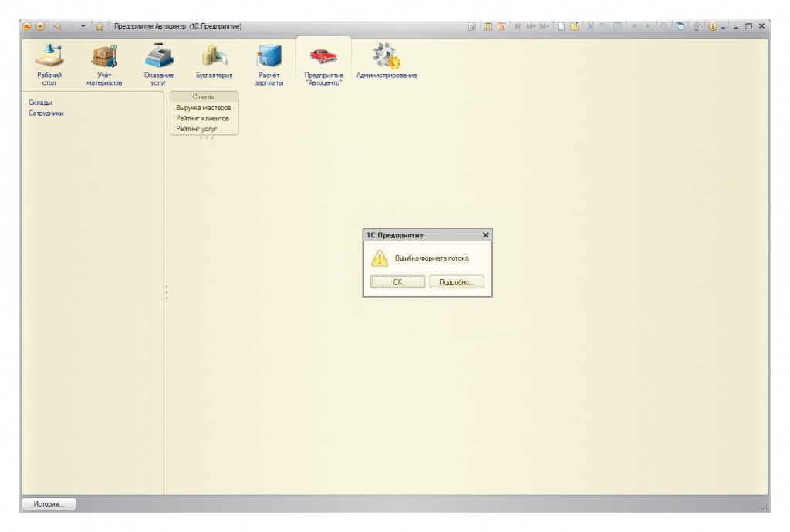The width and height of the screenshot is (790, 532).
Task: Open the Сотрудники link
Action: click(x=46, y=113)
